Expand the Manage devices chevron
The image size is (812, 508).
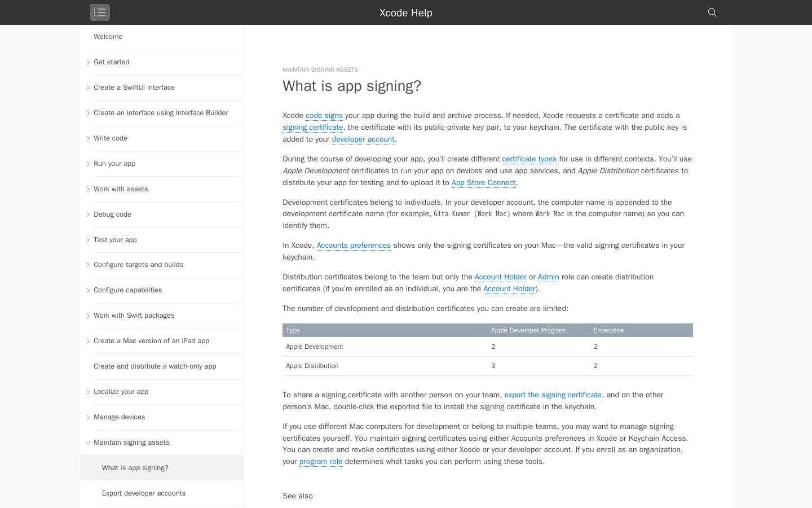[x=88, y=418]
